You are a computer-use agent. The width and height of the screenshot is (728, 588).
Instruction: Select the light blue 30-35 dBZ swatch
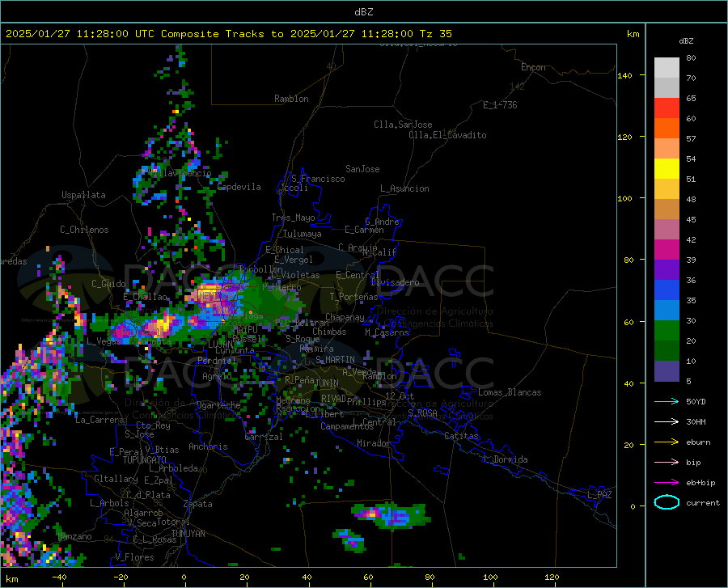point(667,311)
